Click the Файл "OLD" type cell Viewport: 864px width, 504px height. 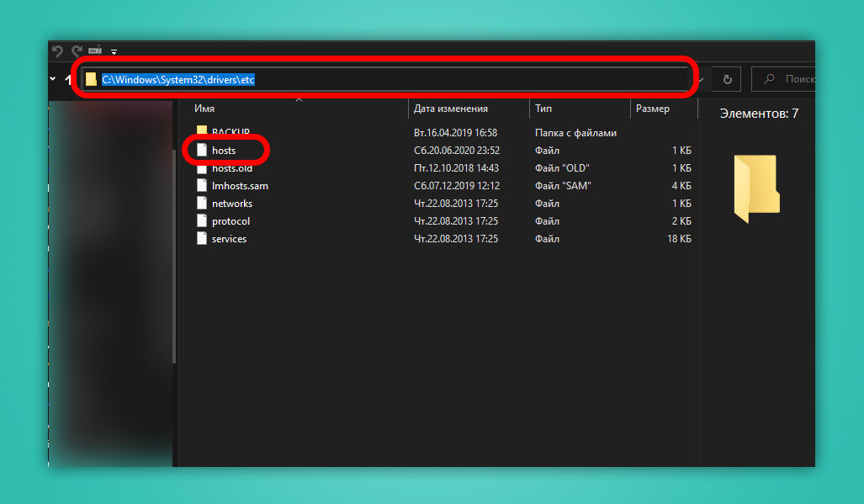coord(562,168)
